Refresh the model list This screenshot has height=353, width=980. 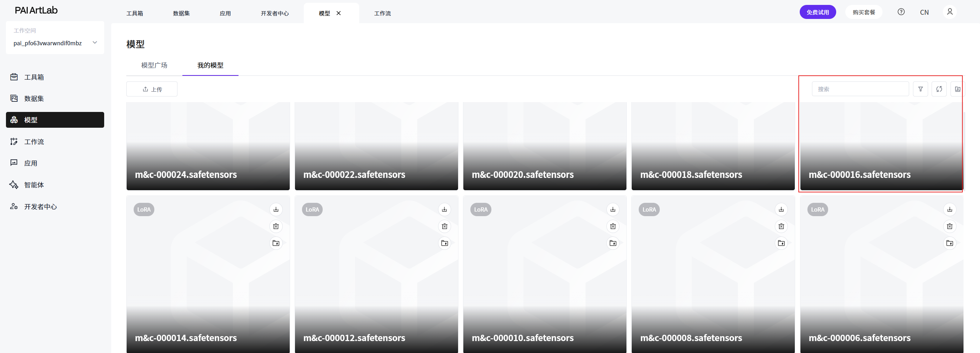939,89
